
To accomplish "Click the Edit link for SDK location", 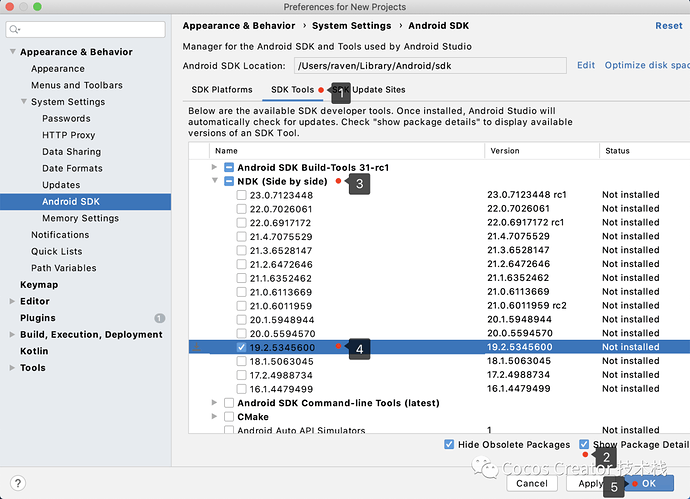I will (x=585, y=65).
